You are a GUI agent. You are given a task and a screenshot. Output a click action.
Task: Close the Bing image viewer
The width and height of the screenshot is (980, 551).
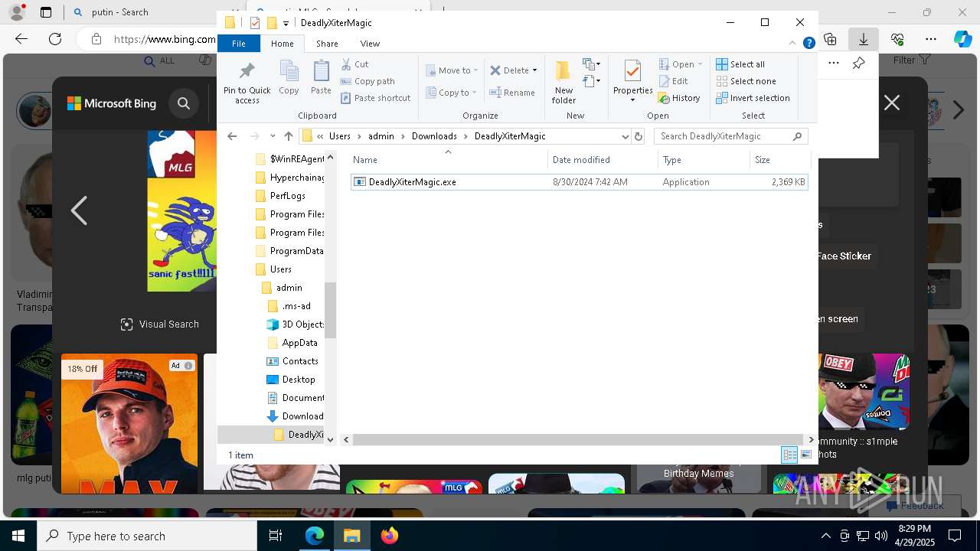892,103
